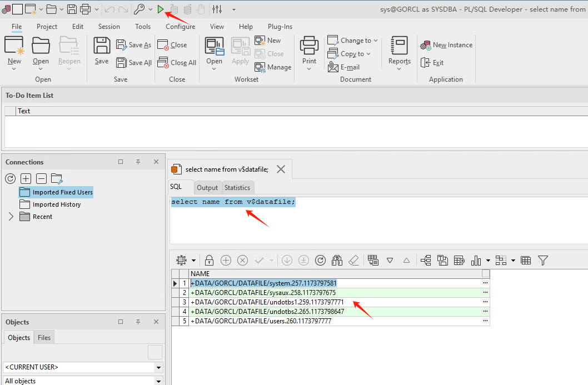
Task: Open the Session ribbon tab
Action: tap(109, 27)
